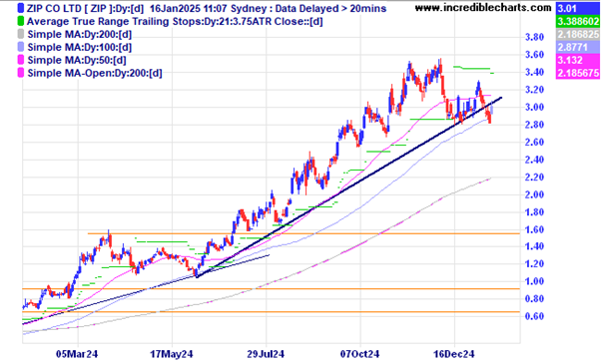Click the 0.80 price axis label
Screen dimensions: 601x364
click(x=534, y=299)
